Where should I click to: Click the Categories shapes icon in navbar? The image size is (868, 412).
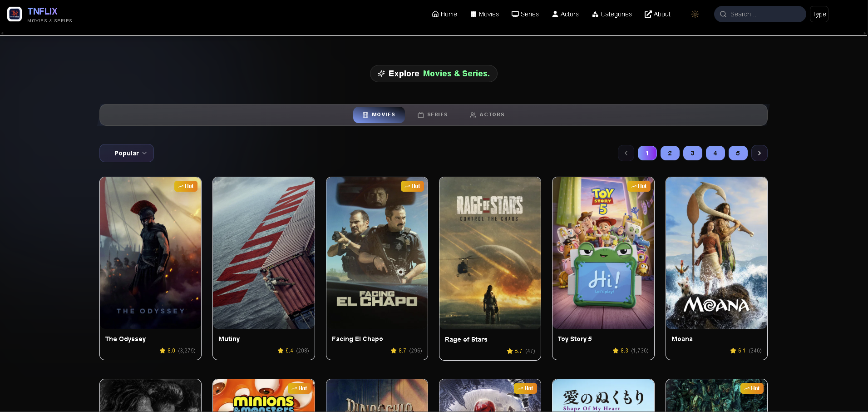tap(595, 14)
